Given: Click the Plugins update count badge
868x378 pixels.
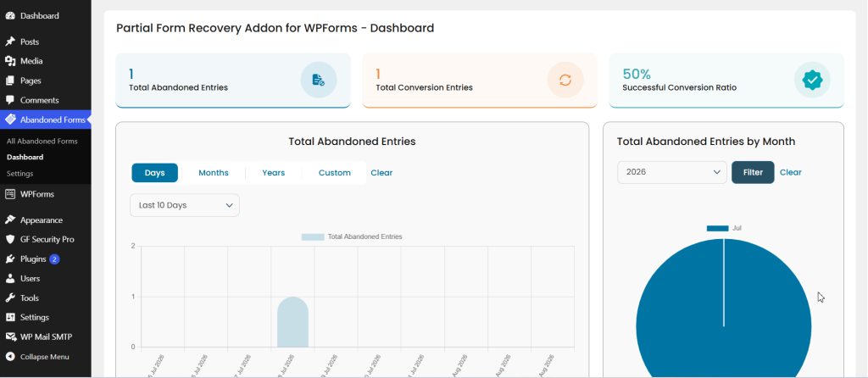Looking at the screenshot, I should click(x=54, y=259).
